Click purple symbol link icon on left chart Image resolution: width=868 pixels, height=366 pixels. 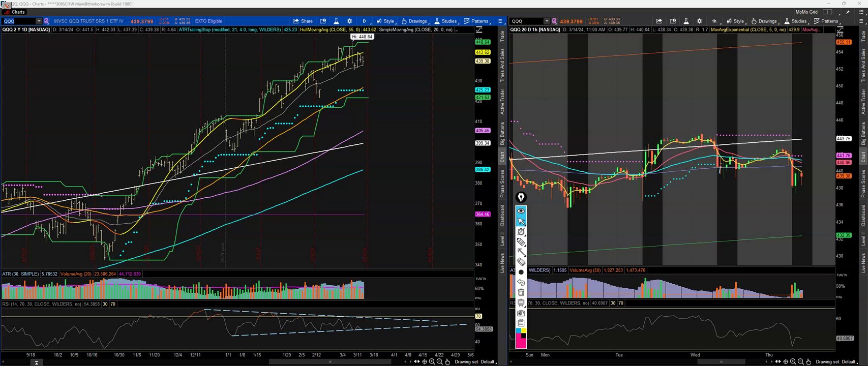46,21
